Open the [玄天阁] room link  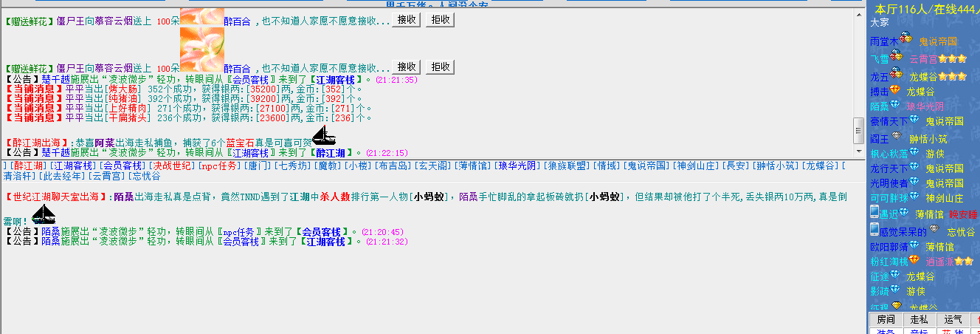433,165
